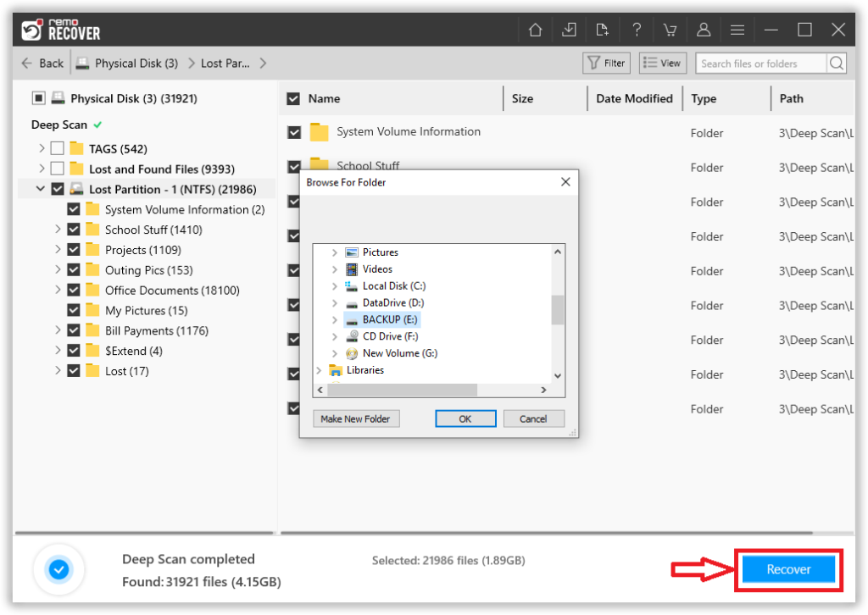
Task: Select Videos in Browse For Folder
Action: 377,269
